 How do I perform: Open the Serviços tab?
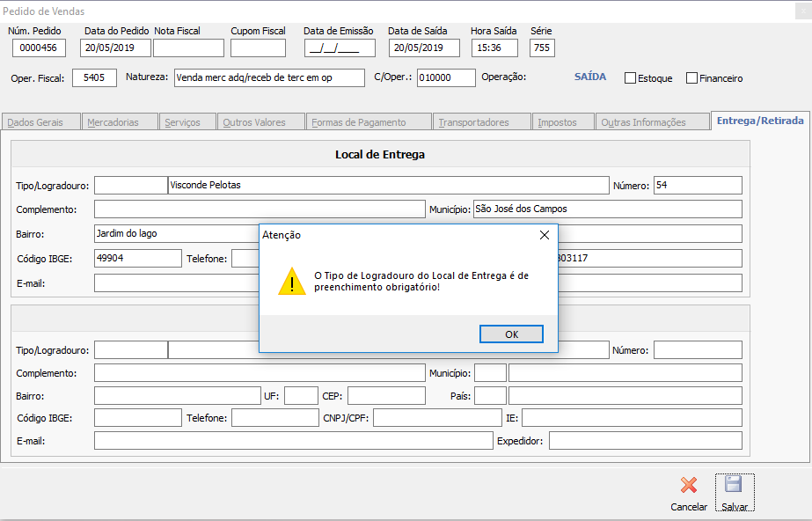[187, 122]
